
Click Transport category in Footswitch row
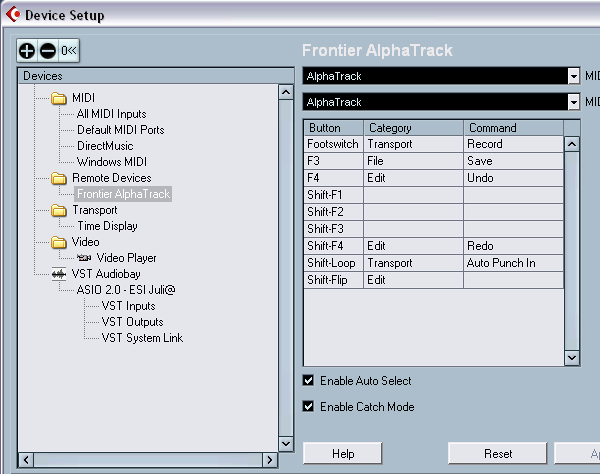[413, 144]
